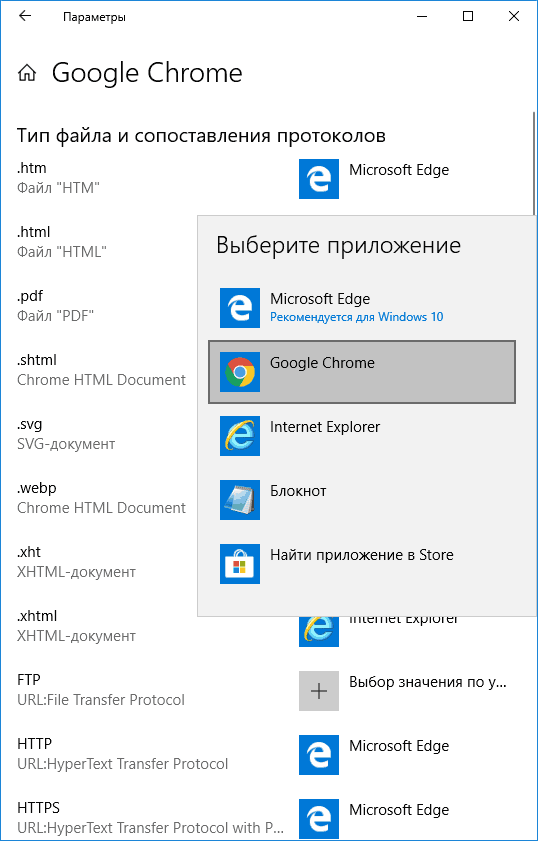Image resolution: width=538 pixels, height=841 pixels.
Task: Go back with the arrow in title bar
Action: pos(25,16)
